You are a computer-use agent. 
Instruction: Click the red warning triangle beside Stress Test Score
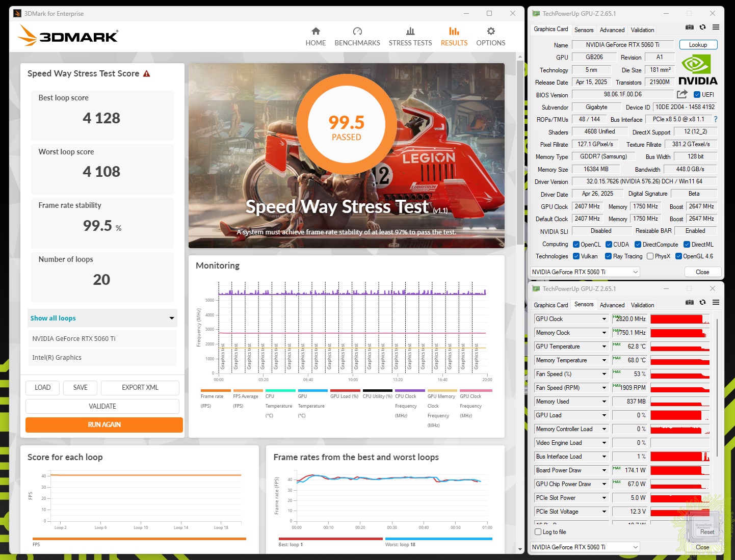147,74
